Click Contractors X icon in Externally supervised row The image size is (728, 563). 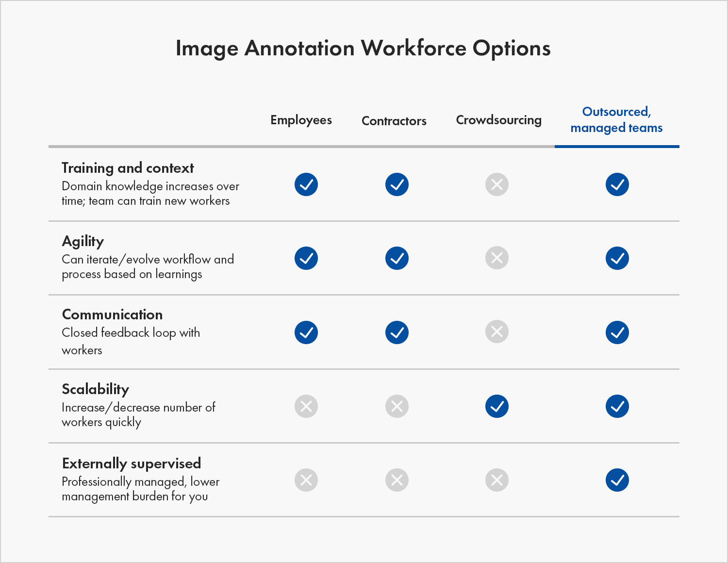click(x=397, y=480)
